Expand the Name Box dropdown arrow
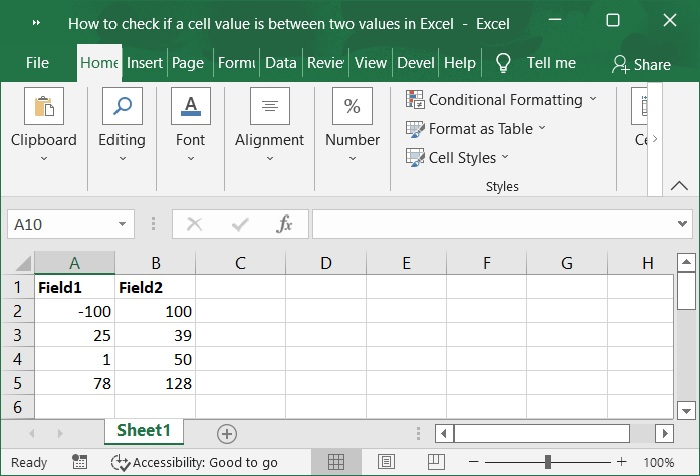 [x=123, y=224]
